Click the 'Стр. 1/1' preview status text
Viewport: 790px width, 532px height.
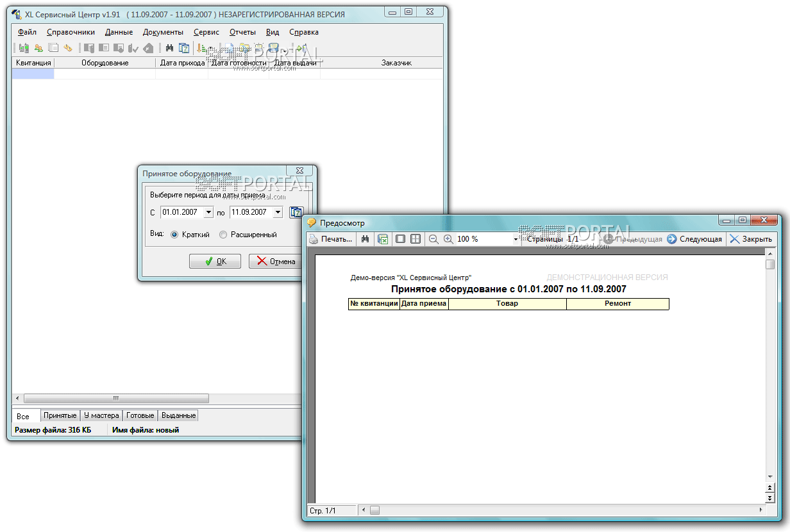coord(323,511)
